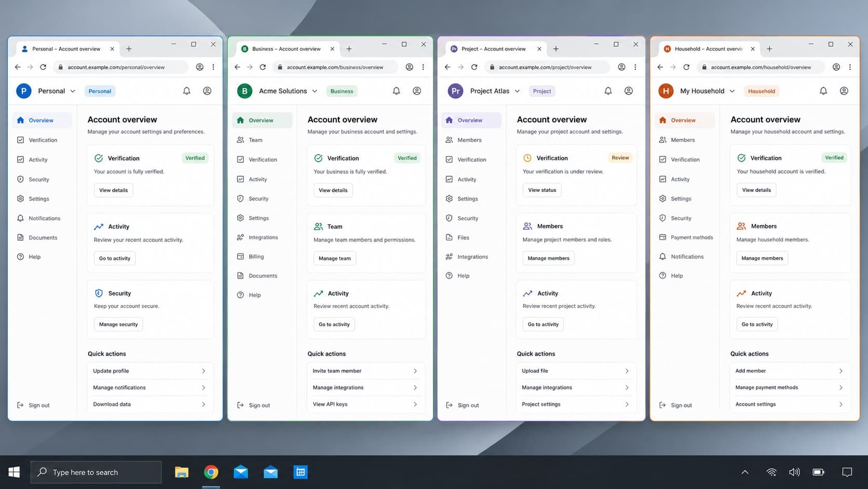The width and height of the screenshot is (868, 489).
Task: Go back in the Household browser window
Action: point(660,67)
